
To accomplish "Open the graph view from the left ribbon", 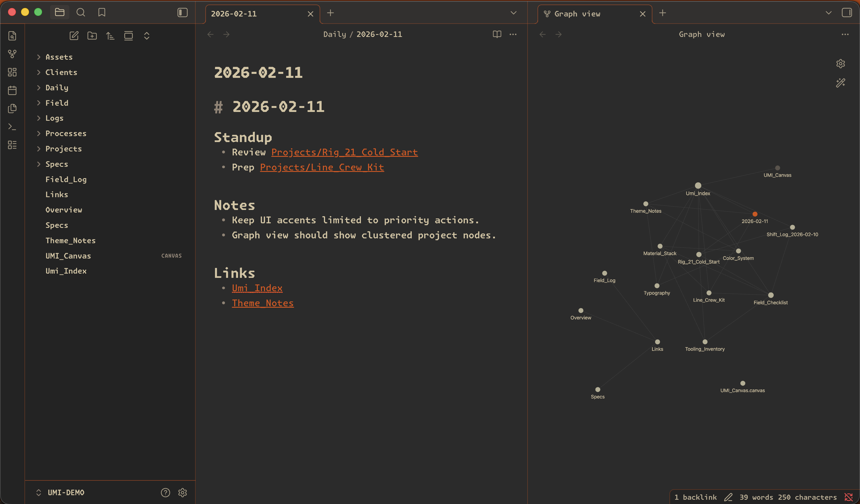I will coord(12,54).
